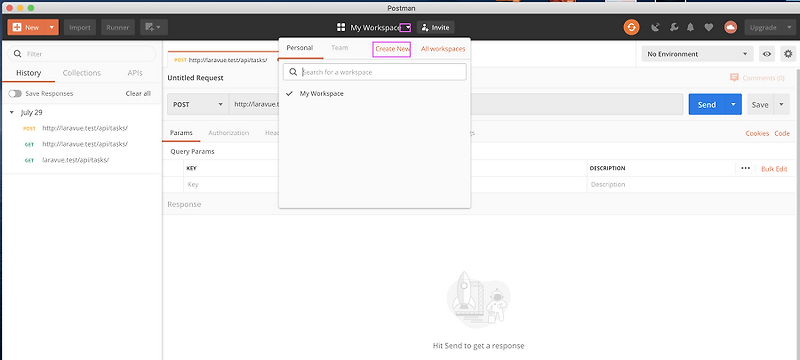Switch to the Collections tab
800x360 pixels.
tap(82, 73)
